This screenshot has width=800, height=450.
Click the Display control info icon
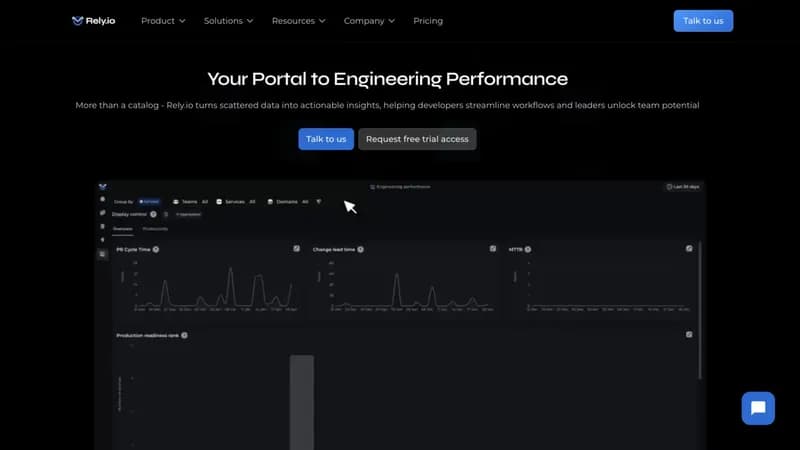pos(153,214)
